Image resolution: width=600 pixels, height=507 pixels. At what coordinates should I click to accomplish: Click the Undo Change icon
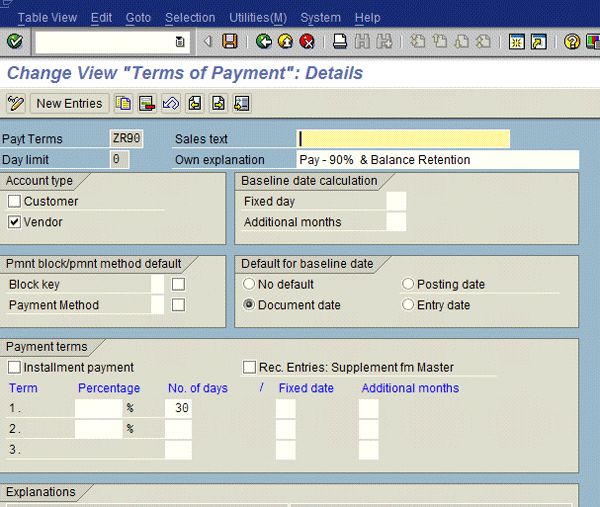(170, 103)
